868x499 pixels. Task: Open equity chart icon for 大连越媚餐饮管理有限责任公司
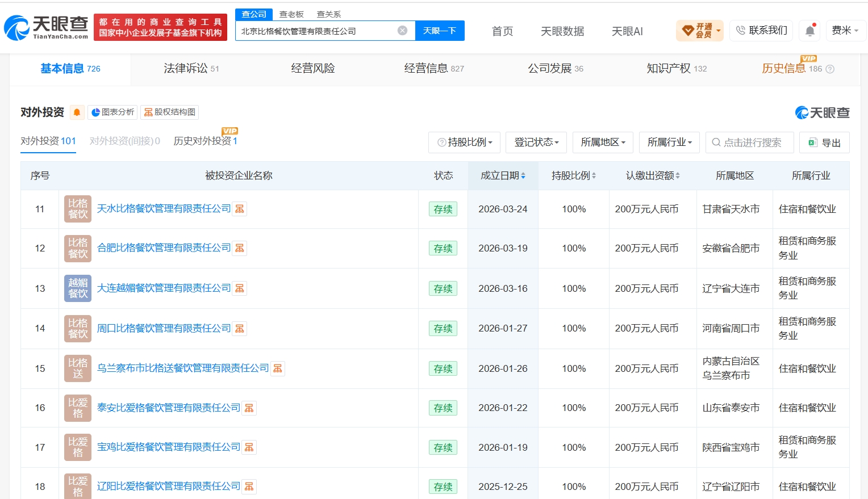(x=240, y=288)
